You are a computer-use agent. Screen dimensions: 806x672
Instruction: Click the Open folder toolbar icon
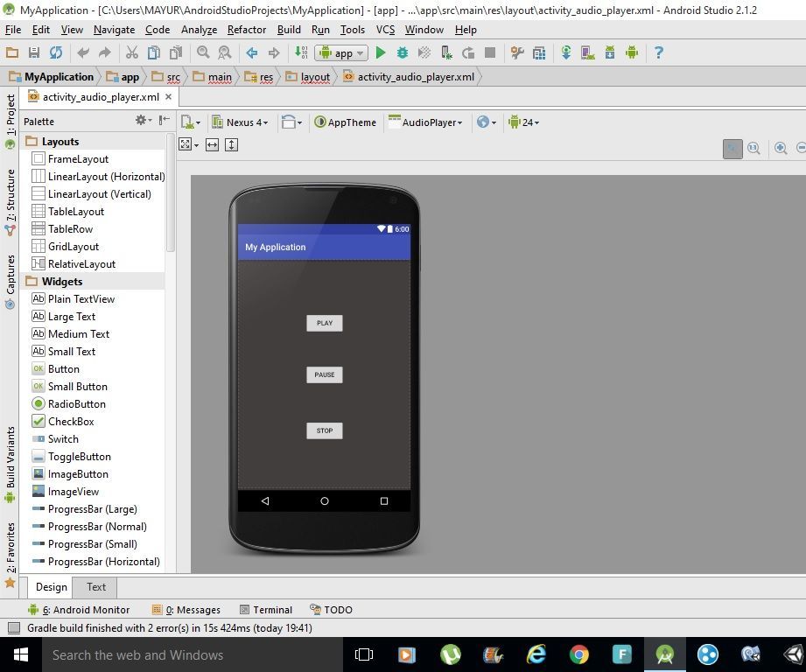pyautogui.click(x=12, y=52)
